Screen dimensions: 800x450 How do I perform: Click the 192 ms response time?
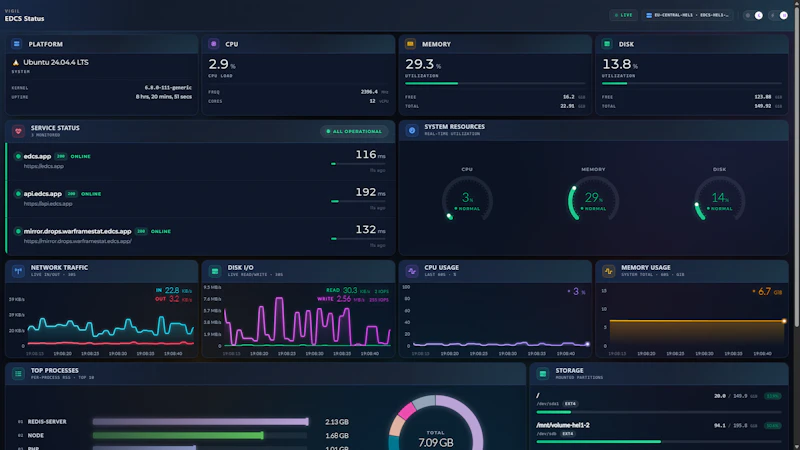370,192
